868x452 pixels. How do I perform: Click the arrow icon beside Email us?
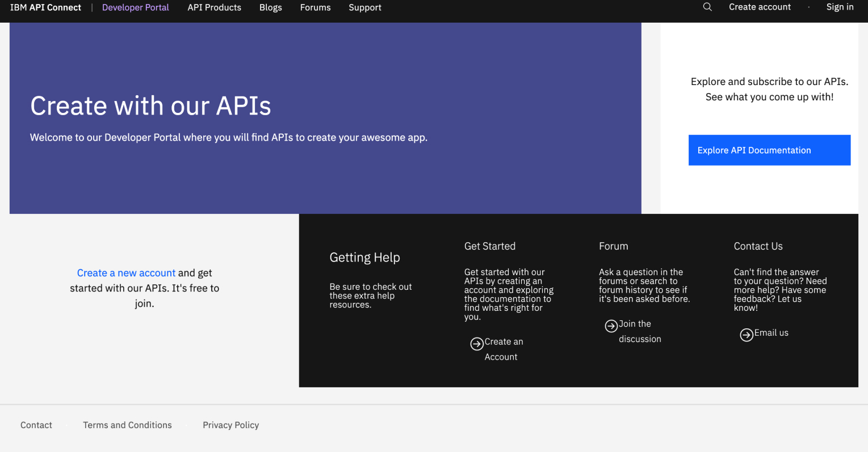(747, 335)
